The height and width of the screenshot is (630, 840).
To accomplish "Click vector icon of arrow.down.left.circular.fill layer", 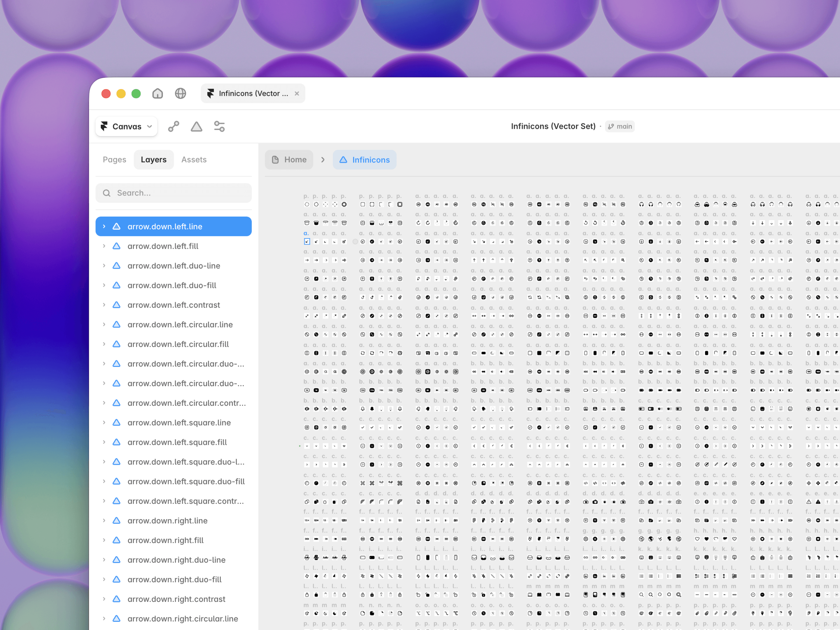I will click(117, 344).
